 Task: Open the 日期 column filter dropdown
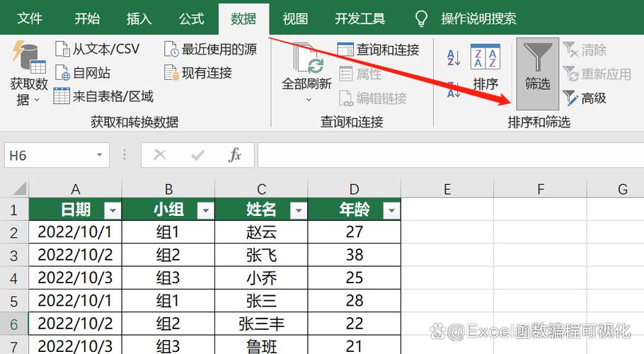point(112,211)
